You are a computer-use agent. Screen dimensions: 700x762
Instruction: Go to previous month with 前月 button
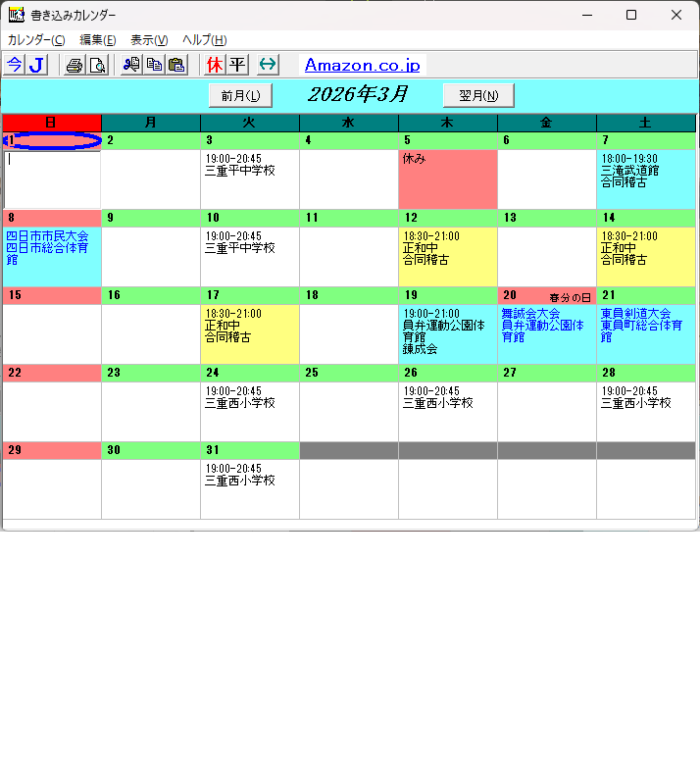pos(240,95)
